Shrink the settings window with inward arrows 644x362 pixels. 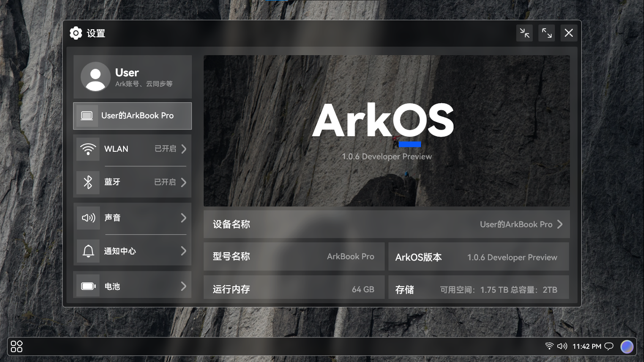(x=524, y=33)
